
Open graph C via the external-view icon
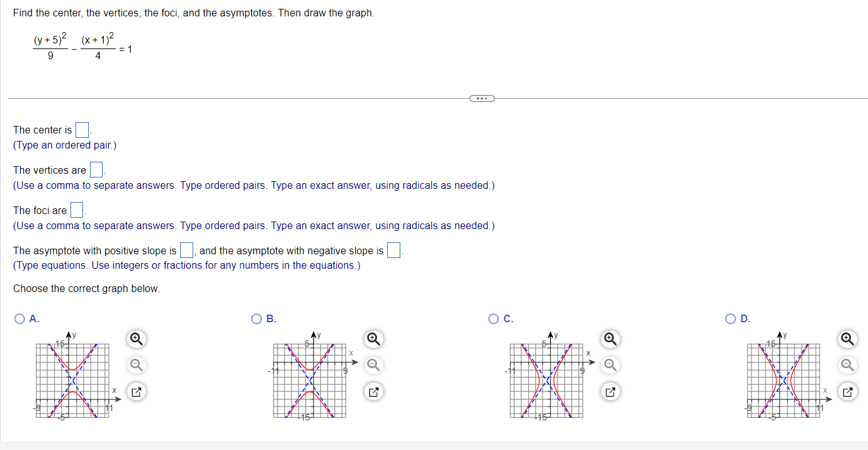coord(610,391)
